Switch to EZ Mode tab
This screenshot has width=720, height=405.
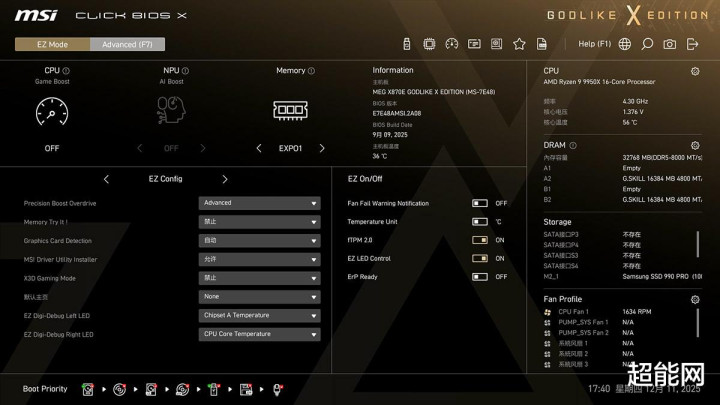click(x=52, y=44)
